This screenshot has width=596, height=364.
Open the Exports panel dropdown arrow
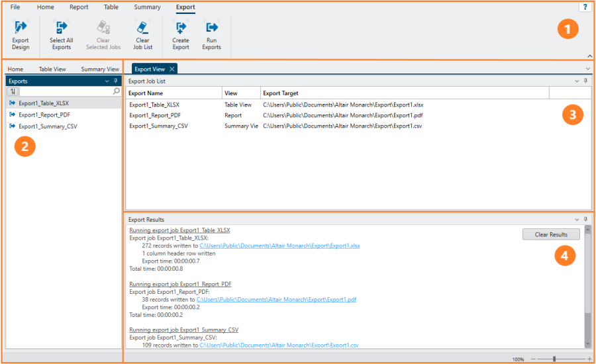[x=107, y=81]
